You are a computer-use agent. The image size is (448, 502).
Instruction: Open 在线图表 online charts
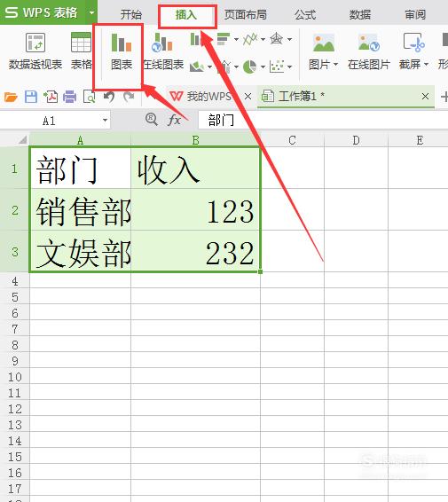(x=163, y=51)
